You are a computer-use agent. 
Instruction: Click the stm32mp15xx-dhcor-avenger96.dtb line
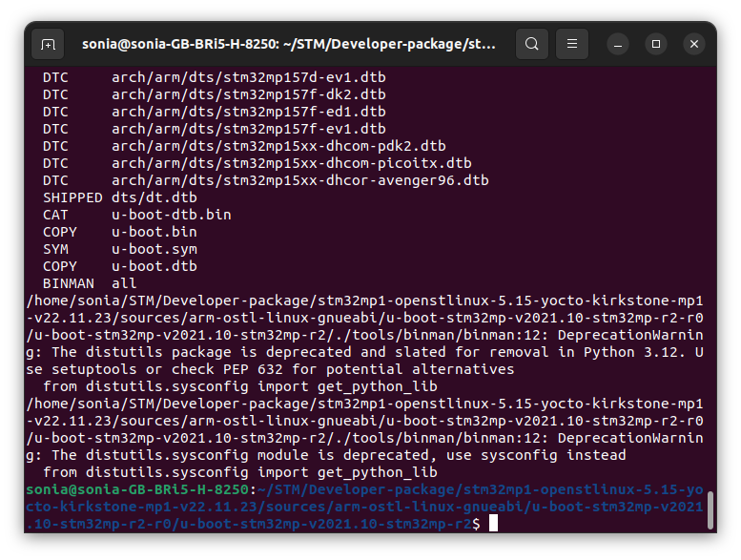[x=265, y=180]
